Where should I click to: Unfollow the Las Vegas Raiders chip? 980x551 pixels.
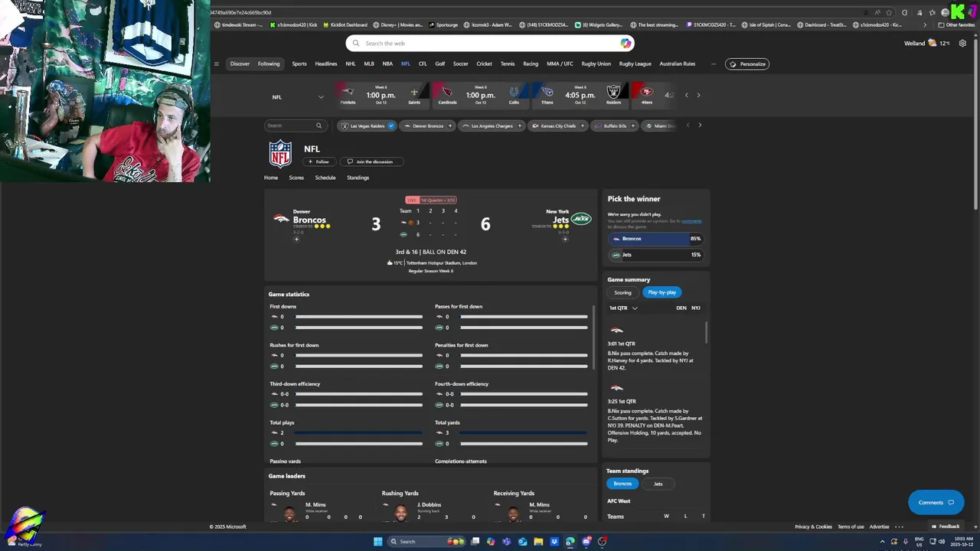[x=391, y=126]
